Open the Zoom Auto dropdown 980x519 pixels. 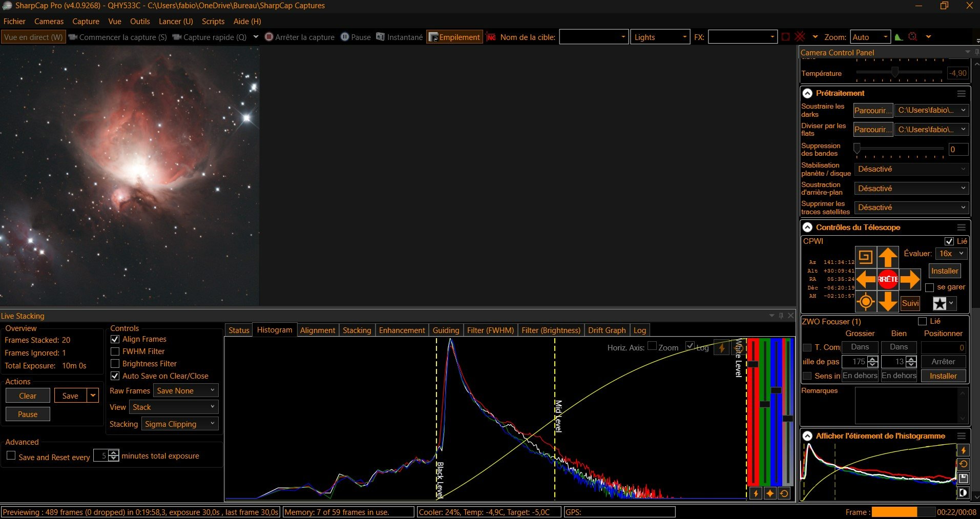[870, 37]
